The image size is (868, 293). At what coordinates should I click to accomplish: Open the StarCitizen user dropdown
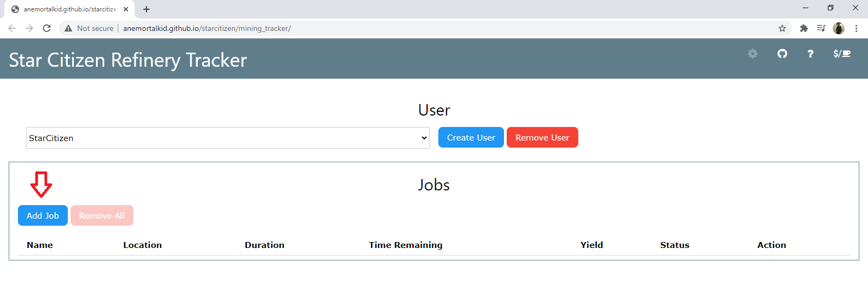pos(228,138)
